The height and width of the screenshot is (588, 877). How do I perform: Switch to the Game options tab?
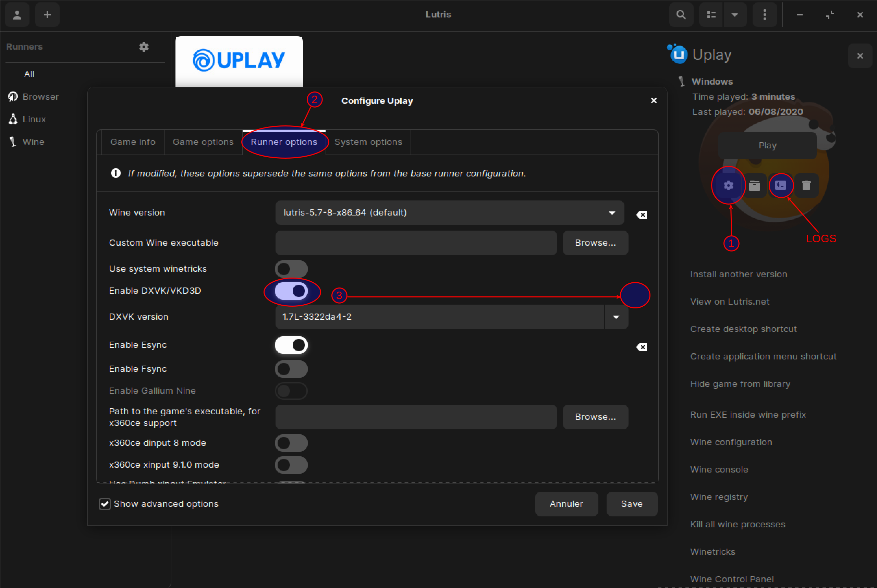pyautogui.click(x=203, y=142)
